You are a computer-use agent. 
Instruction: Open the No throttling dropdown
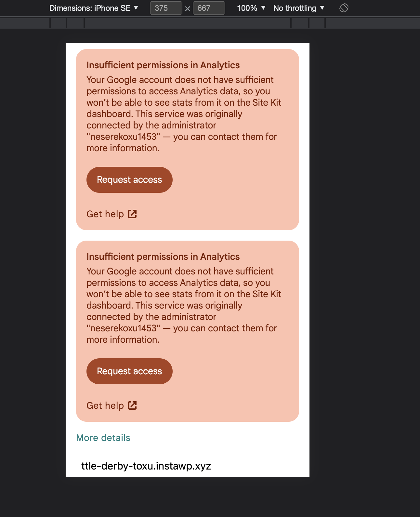tap(298, 8)
